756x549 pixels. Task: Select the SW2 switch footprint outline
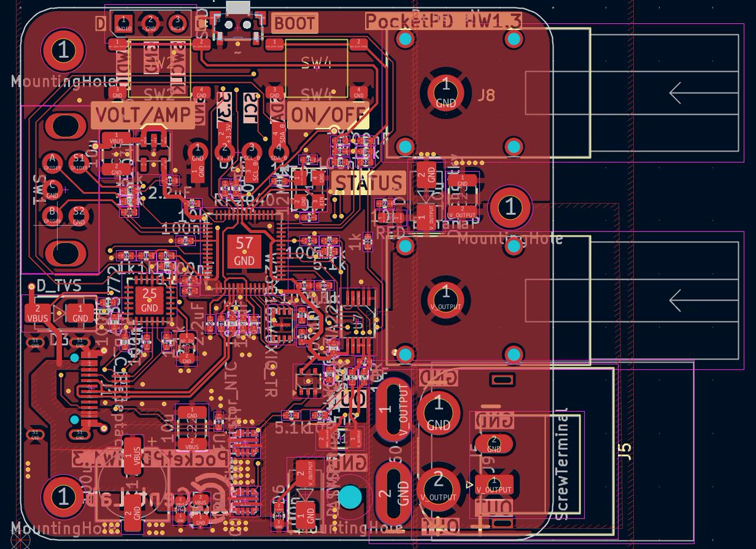(x=159, y=69)
